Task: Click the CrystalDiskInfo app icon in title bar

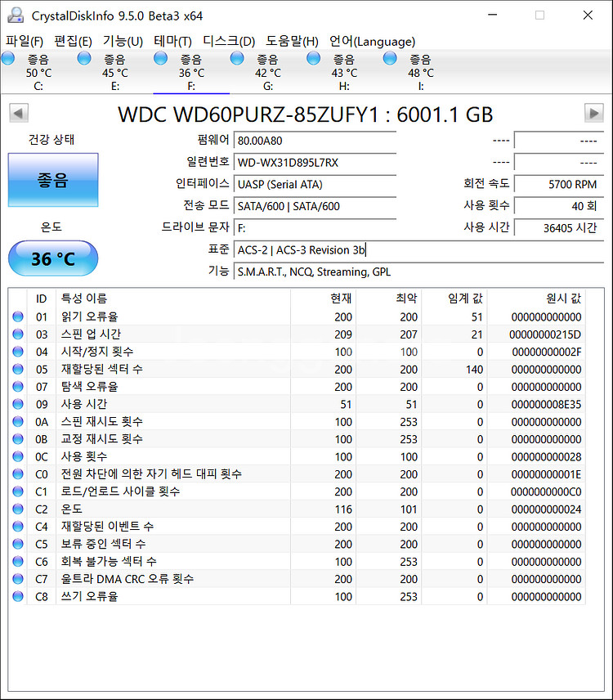Action: click(x=16, y=16)
